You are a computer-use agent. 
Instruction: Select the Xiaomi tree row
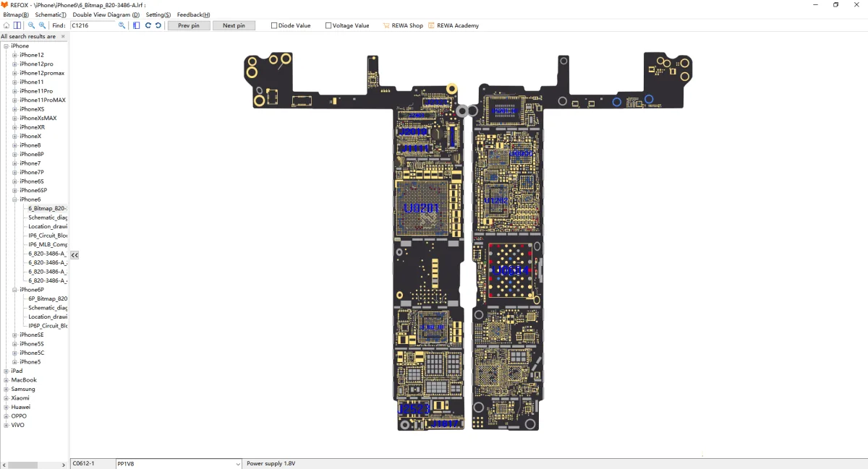pos(20,398)
